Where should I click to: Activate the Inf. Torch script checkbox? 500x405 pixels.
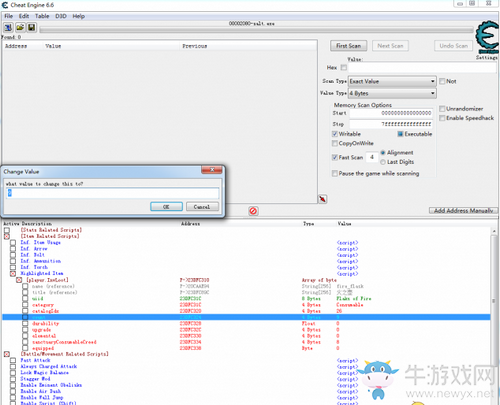(13, 267)
